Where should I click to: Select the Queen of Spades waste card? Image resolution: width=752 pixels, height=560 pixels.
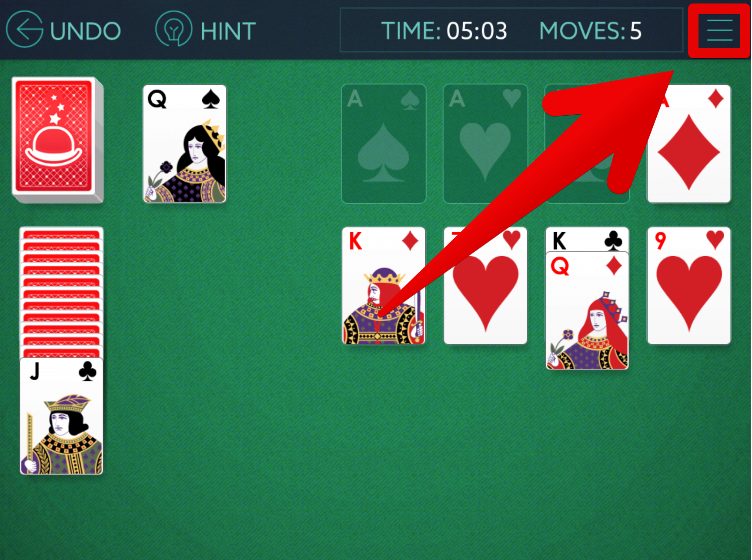tap(185, 143)
